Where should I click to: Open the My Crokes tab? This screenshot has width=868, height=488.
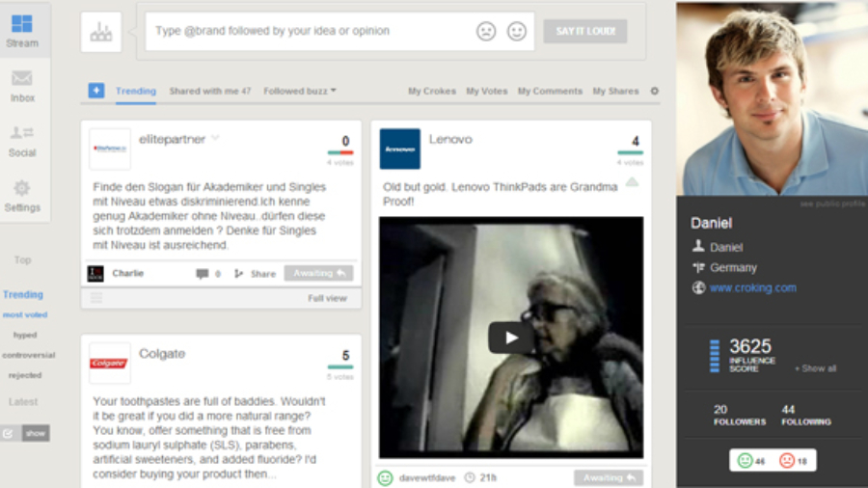pyautogui.click(x=432, y=91)
